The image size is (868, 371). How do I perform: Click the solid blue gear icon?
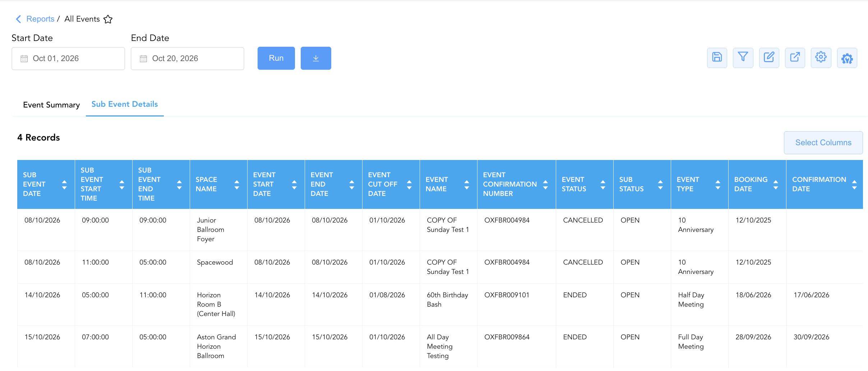[x=847, y=58]
